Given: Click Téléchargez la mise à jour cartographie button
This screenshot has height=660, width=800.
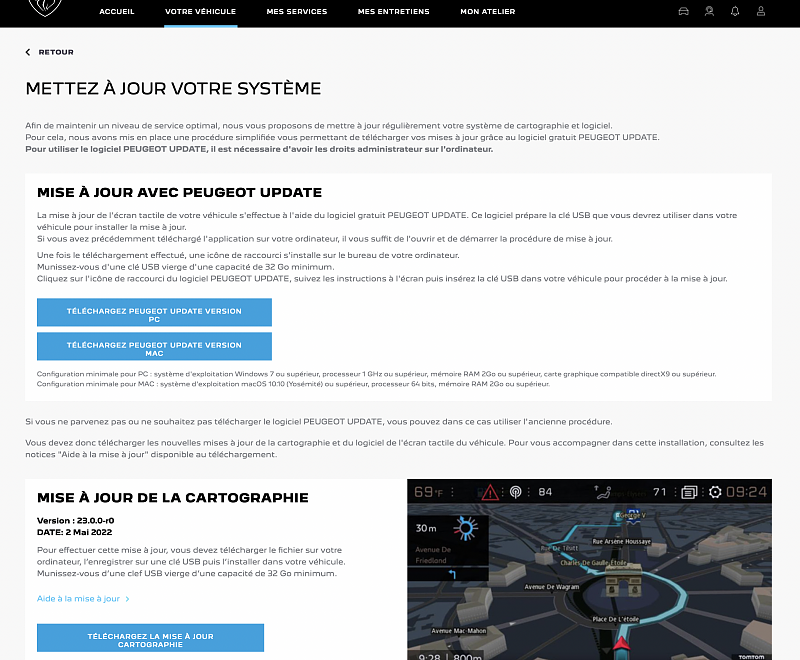Looking at the screenshot, I should pyautogui.click(x=151, y=638).
